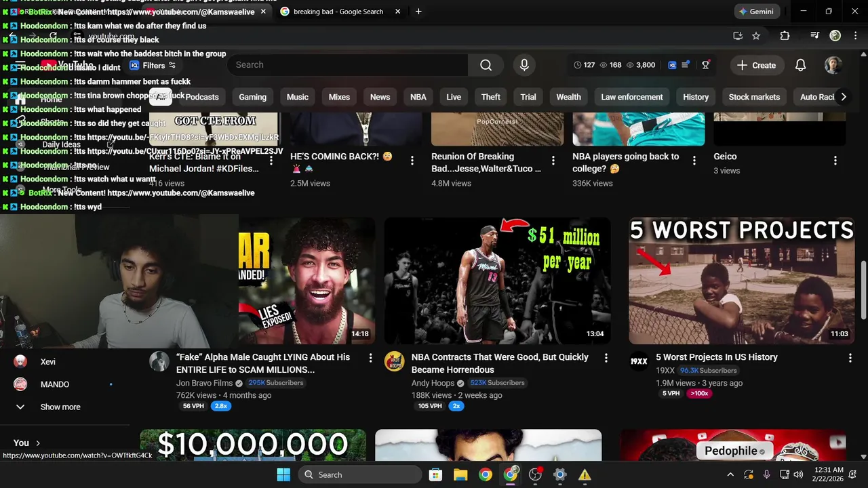The image size is (868, 488).
Task: Open the Chrome extensions puzzle icon
Action: click(785, 36)
